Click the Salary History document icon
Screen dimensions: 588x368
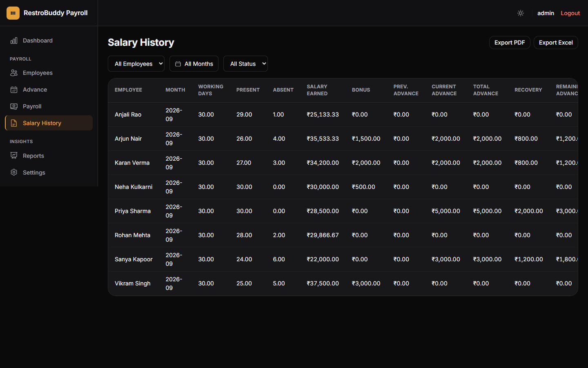click(14, 123)
